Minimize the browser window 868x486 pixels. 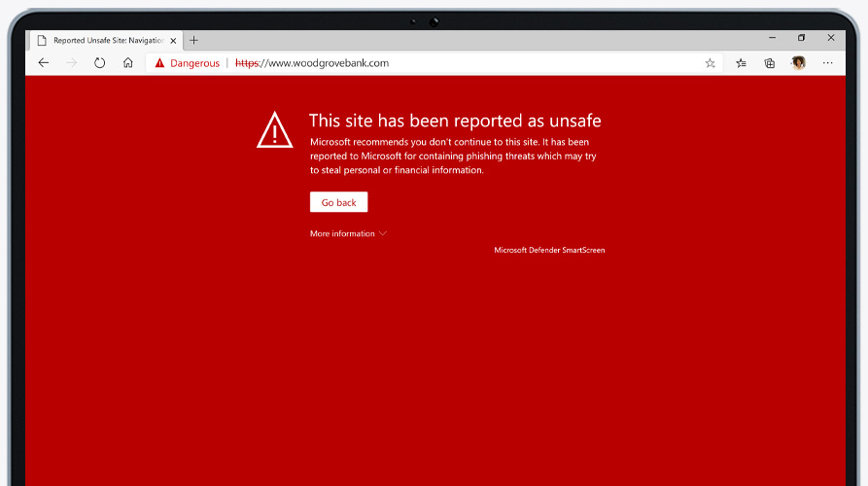772,38
